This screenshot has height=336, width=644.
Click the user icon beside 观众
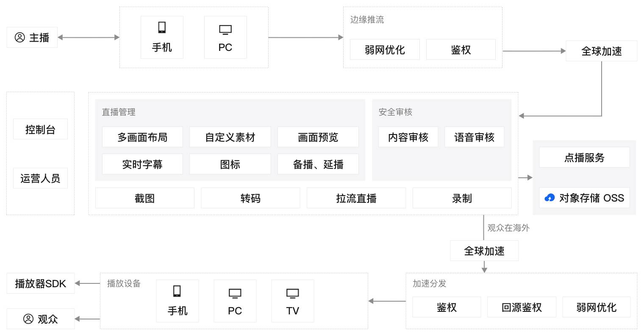[x=28, y=319]
